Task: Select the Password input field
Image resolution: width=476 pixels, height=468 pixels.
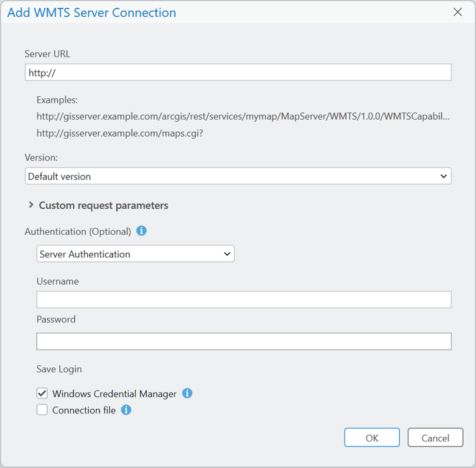Action: click(x=243, y=341)
